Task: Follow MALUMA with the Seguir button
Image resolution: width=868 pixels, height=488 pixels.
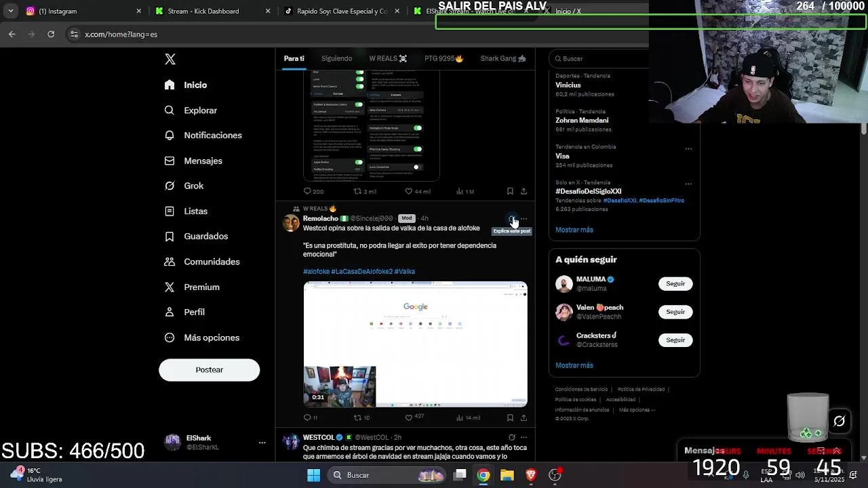Action: 675,283
